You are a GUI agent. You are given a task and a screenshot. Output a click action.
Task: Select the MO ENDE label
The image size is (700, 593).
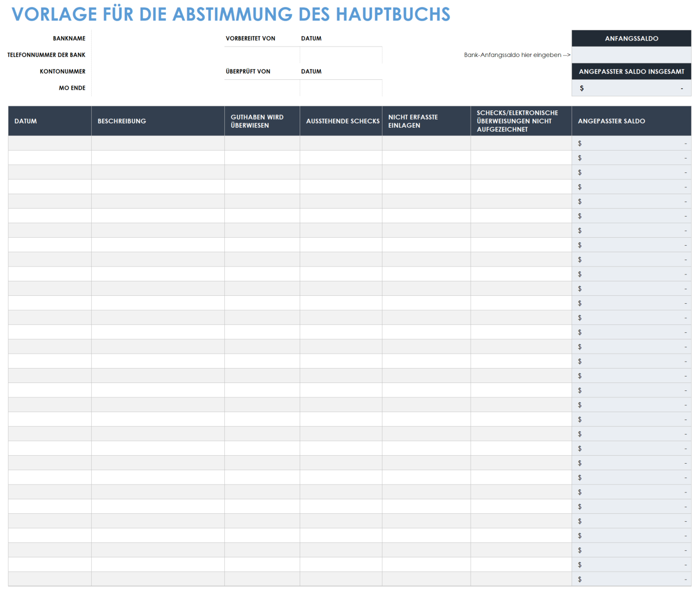72,88
